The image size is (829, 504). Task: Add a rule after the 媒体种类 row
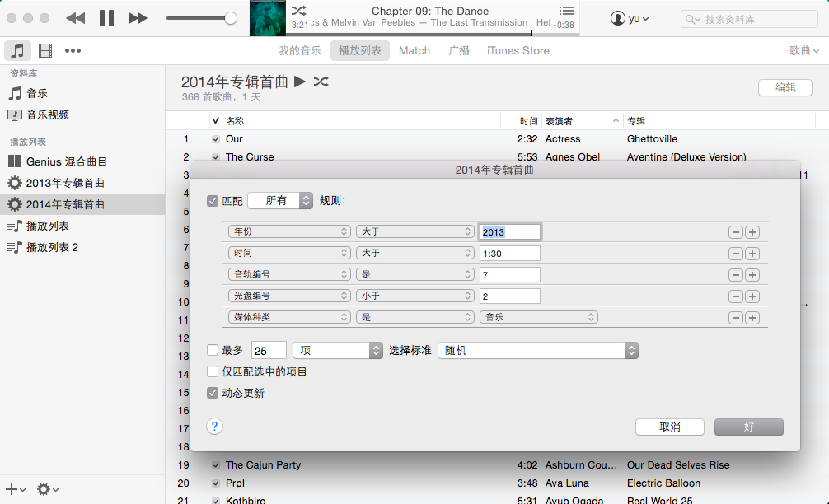752,318
